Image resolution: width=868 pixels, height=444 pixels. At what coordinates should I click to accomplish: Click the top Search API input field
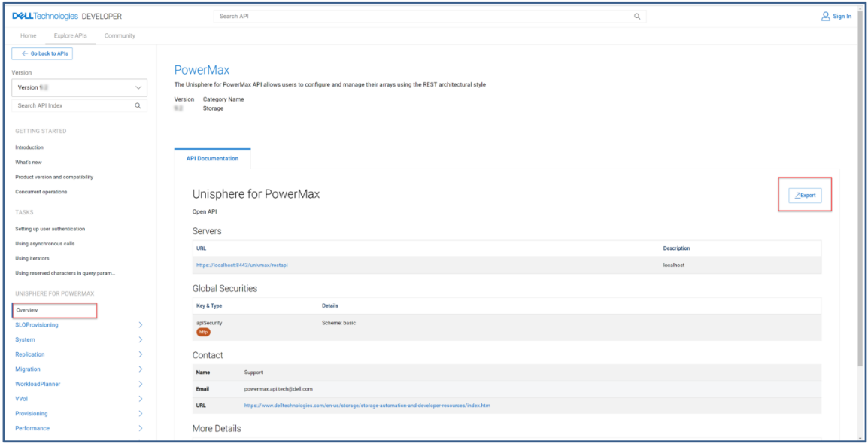421,17
